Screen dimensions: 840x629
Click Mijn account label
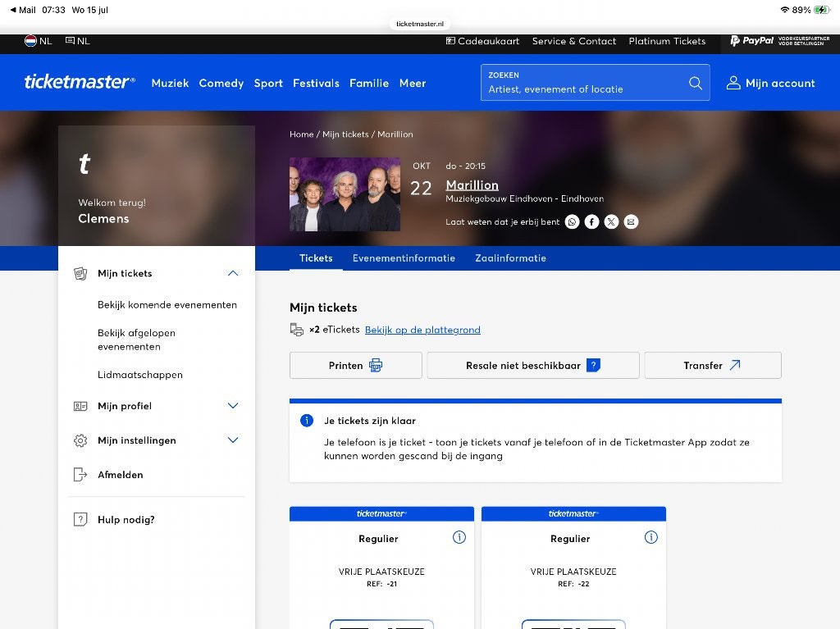tap(780, 83)
